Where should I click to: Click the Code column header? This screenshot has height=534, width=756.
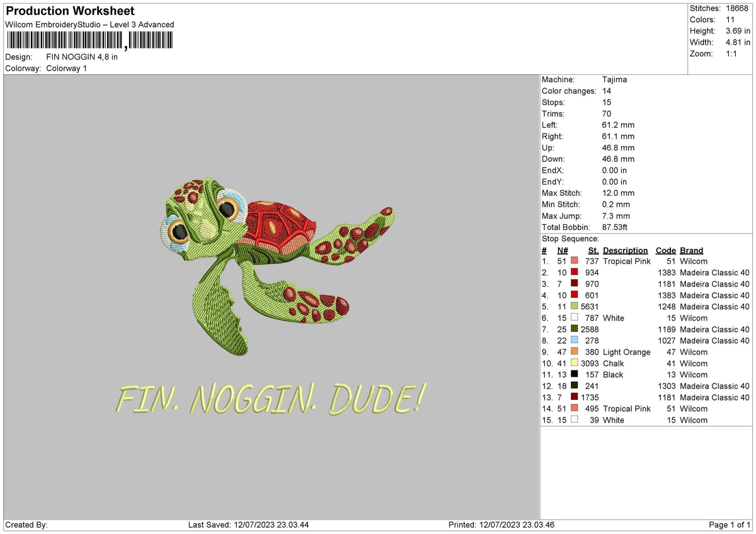coord(666,250)
